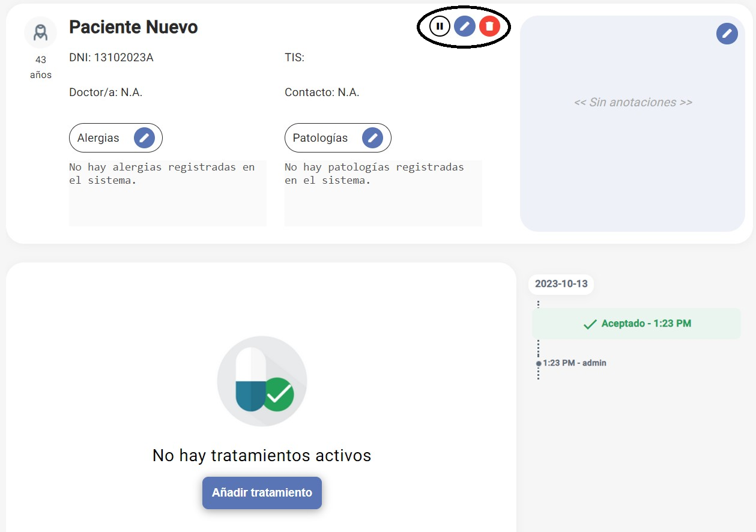Edit the annotations panel
This screenshot has width=756, height=532.
tap(727, 34)
